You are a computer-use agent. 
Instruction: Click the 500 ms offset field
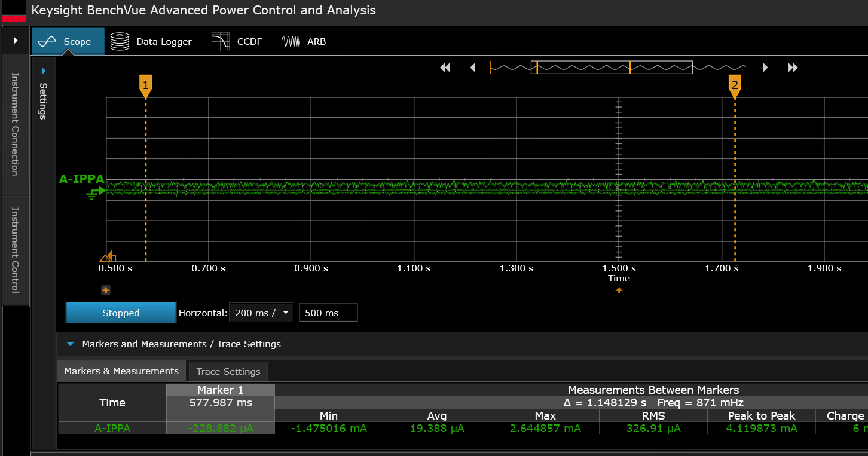point(328,313)
